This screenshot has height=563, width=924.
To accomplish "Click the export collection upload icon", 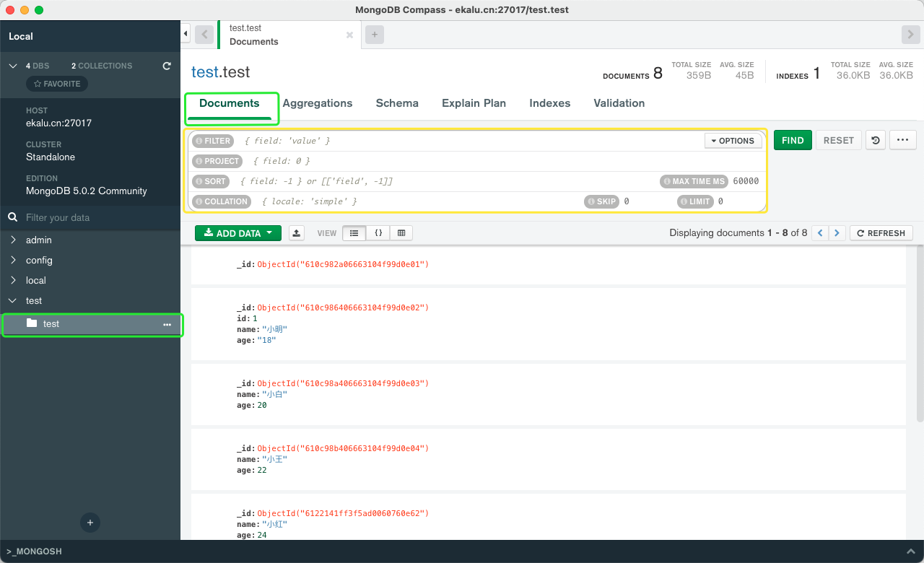I will tap(296, 232).
